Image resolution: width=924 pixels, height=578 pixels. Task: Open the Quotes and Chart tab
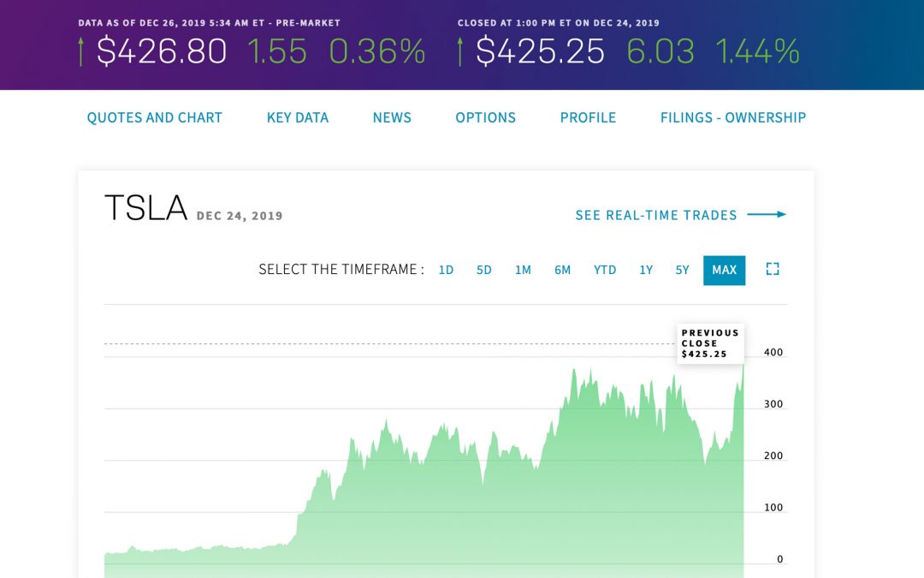pos(154,118)
